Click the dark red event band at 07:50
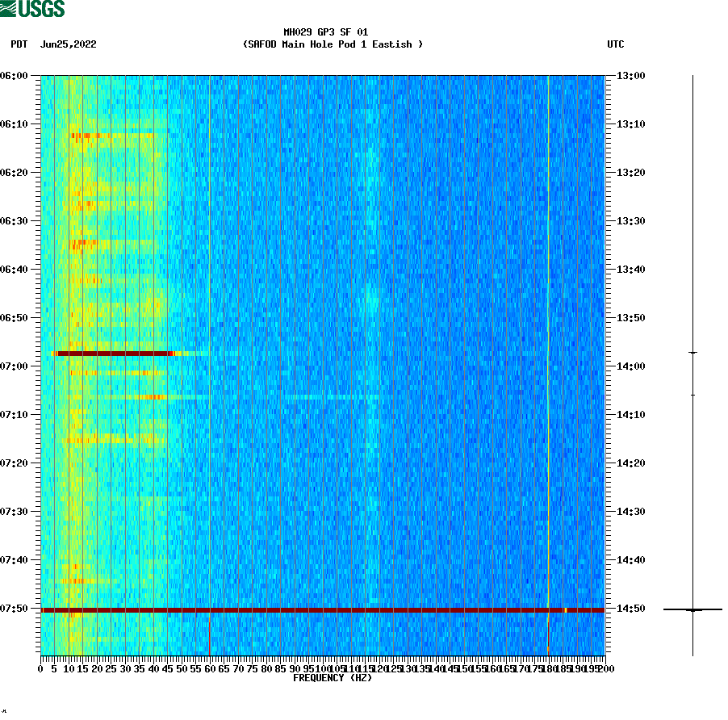 (323, 609)
